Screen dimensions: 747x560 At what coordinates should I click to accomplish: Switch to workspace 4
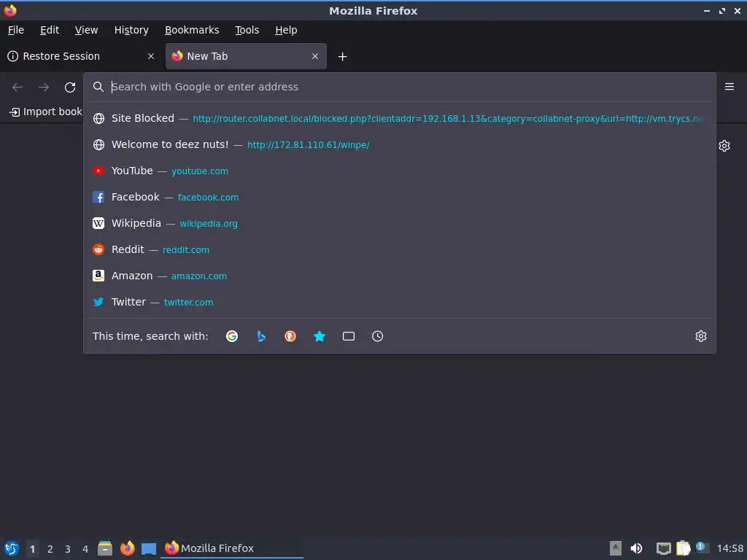pyautogui.click(x=85, y=549)
